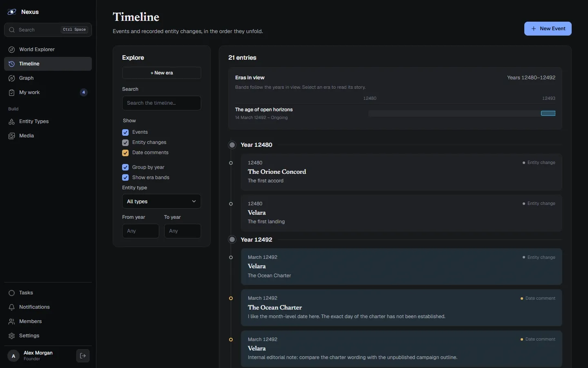
Task: Click the open horizons era band bar
Action: pos(548,113)
